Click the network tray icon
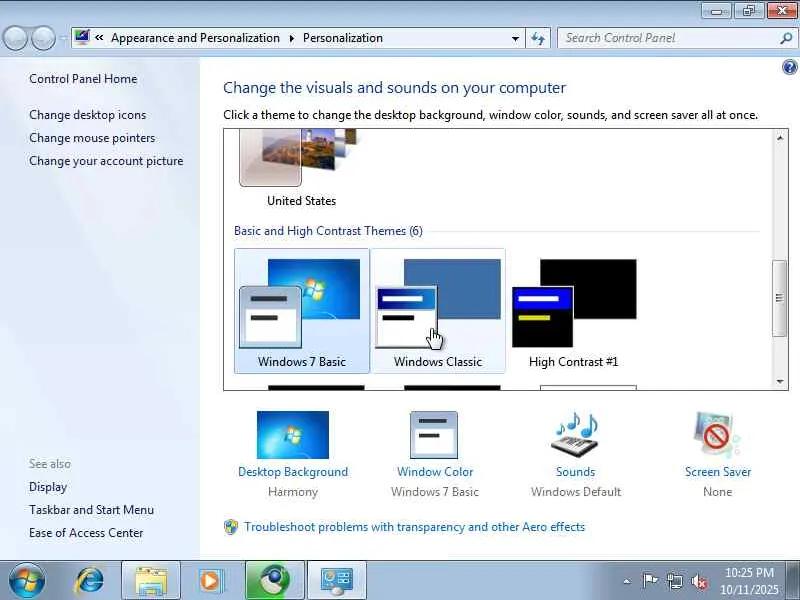The image size is (800, 600). 674,581
